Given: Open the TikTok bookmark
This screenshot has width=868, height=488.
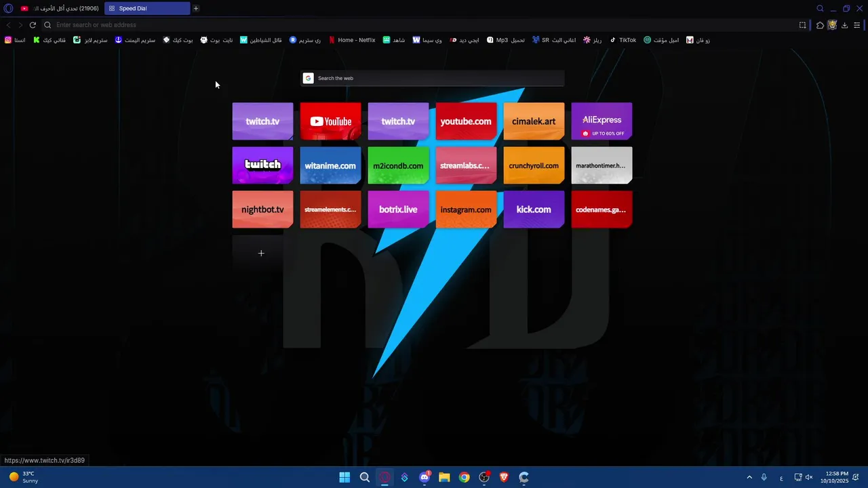Looking at the screenshot, I should pyautogui.click(x=623, y=40).
